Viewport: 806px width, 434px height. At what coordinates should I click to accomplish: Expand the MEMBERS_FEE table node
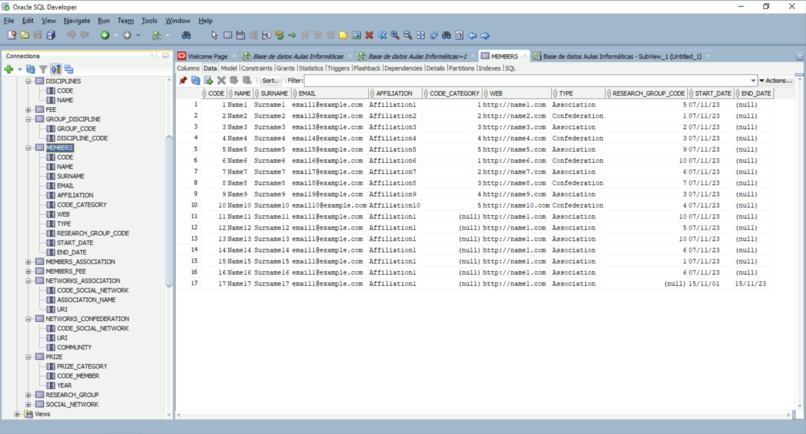point(28,272)
